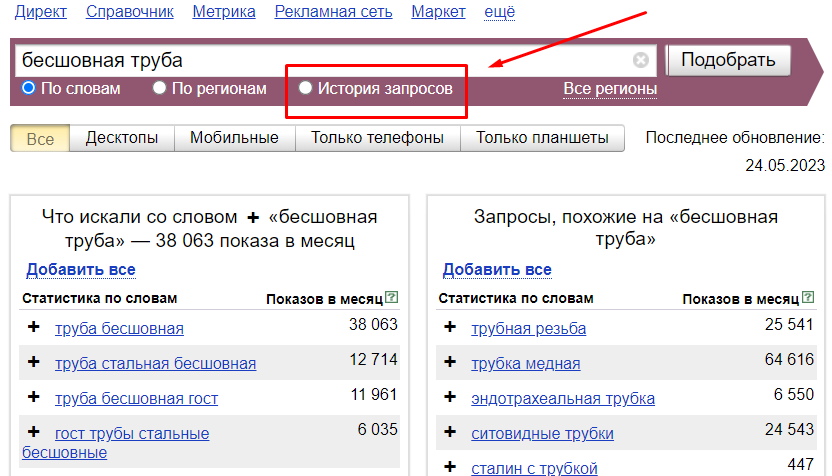Open the 'труба бесшовная гост' query link
Image resolution: width=832 pixels, height=476 pixels.
[x=136, y=399]
